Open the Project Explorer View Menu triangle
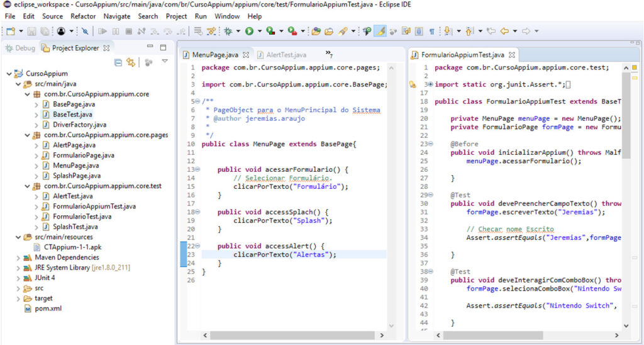The height and width of the screenshot is (345, 644). click(x=165, y=61)
